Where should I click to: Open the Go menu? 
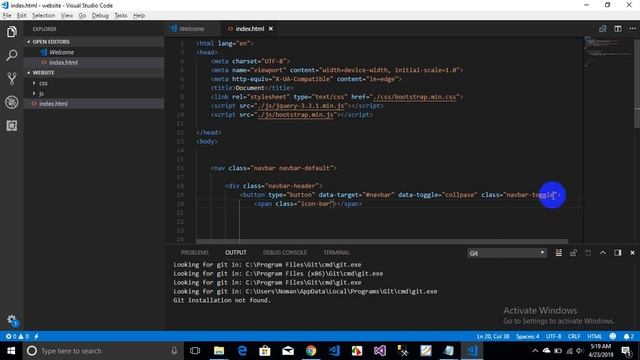point(82,16)
